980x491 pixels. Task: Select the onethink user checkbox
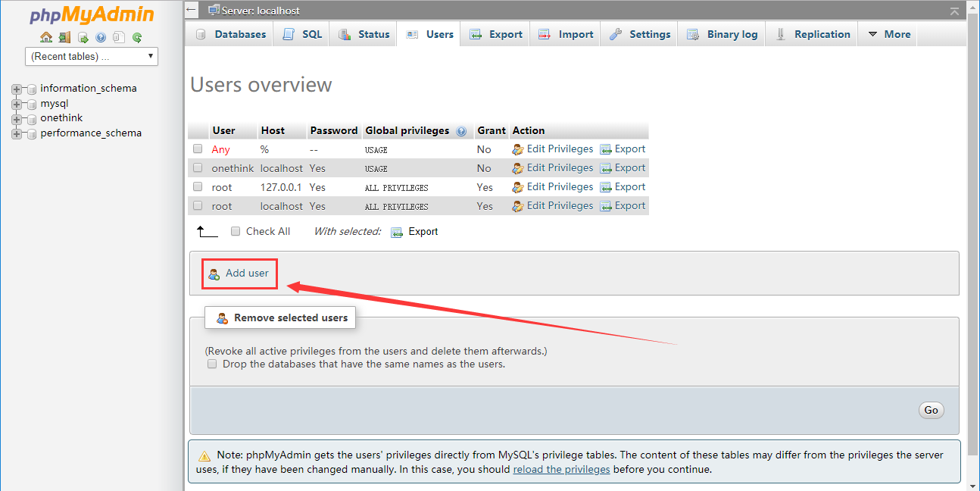point(198,168)
